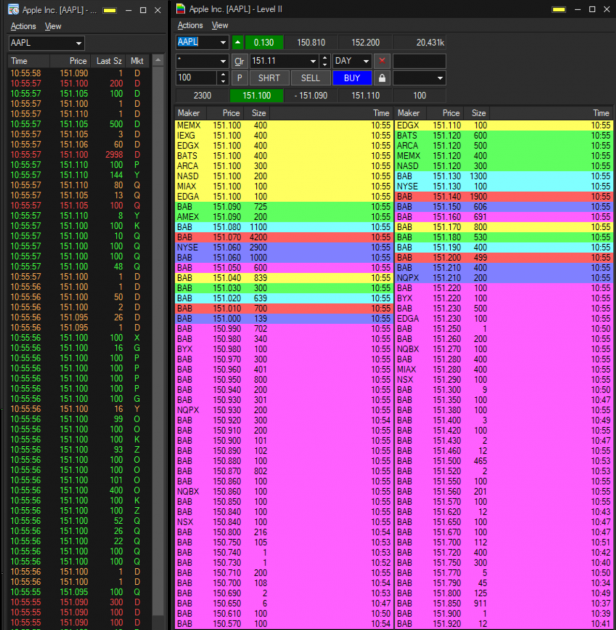The image size is (616, 630).
Task: Toggle the padlock lock button
Action: pos(382,78)
